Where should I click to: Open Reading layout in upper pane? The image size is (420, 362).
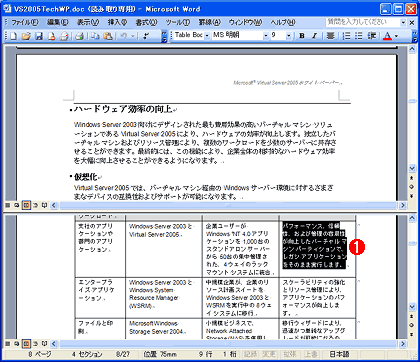44,205
